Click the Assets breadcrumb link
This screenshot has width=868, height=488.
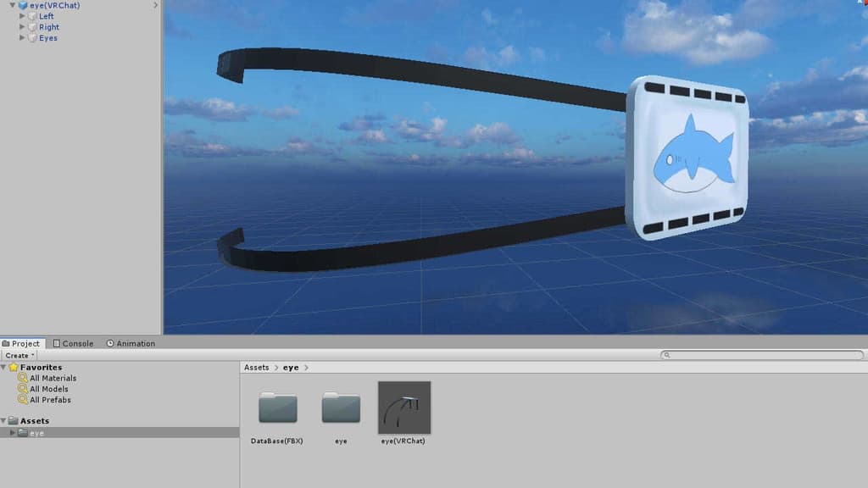(x=256, y=368)
